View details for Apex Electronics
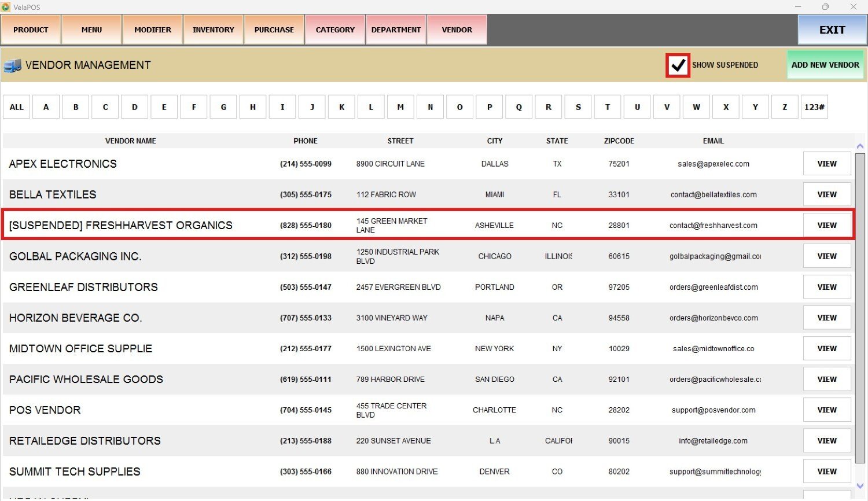 (827, 164)
